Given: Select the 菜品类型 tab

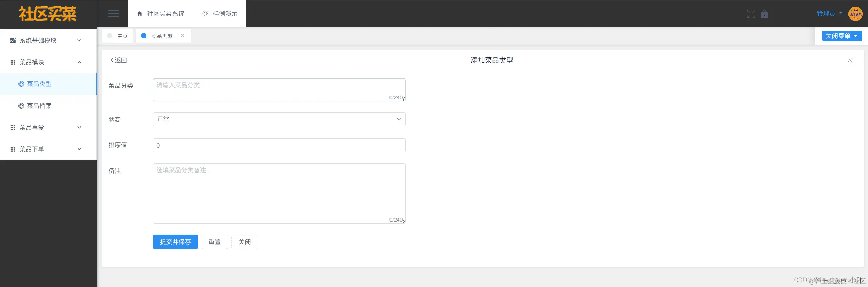Looking at the screenshot, I should [x=163, y=36].
